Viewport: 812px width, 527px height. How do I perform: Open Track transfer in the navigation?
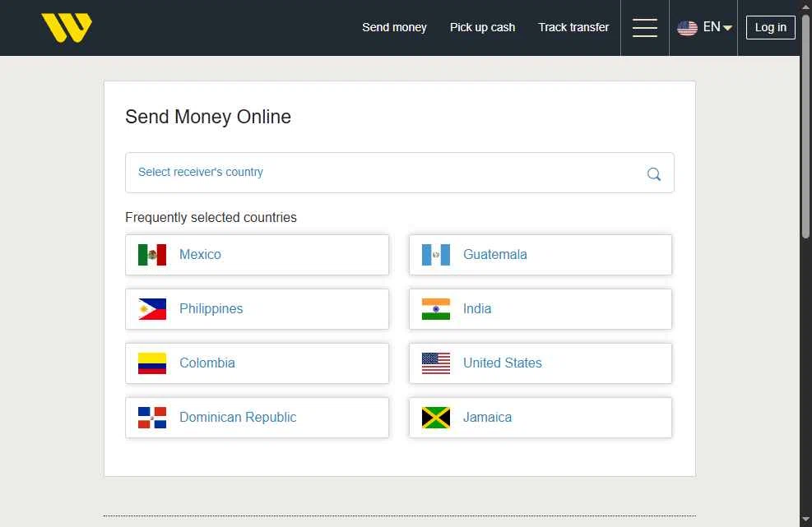click(x=573, y=27)
